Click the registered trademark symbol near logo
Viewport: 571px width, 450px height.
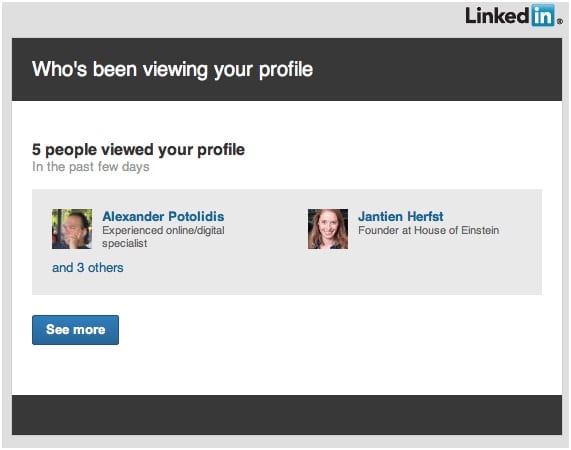click(560, 22)
